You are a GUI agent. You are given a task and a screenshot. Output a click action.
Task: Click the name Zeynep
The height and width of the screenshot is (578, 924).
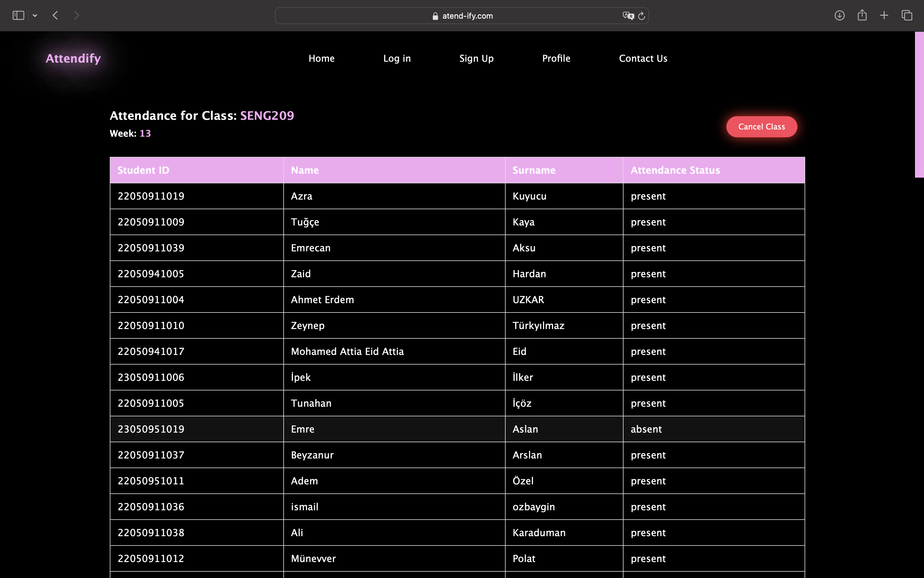[308, 326]
